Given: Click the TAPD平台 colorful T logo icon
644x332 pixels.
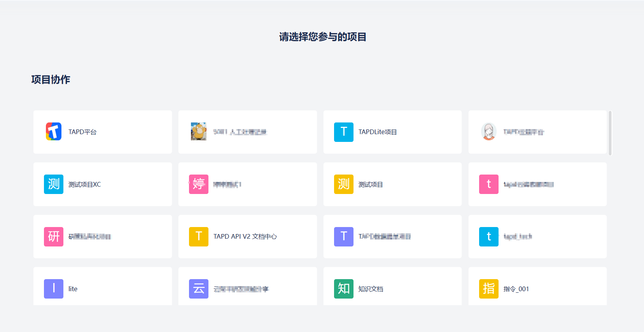Looking at the screenshot, I should pyautogui.click(x=54, y=132).
